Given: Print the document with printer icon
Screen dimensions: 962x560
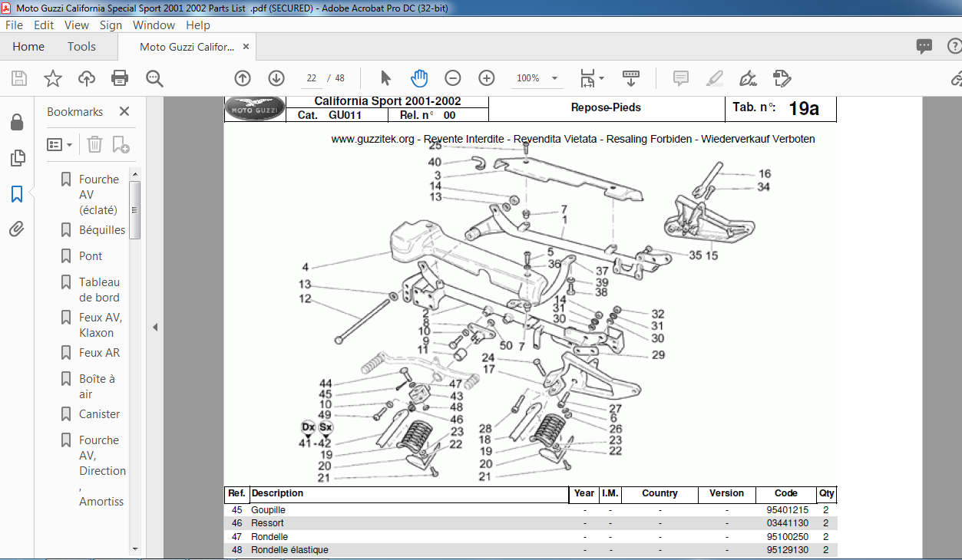Looking at the screenshot, I should tap(120, 78).
